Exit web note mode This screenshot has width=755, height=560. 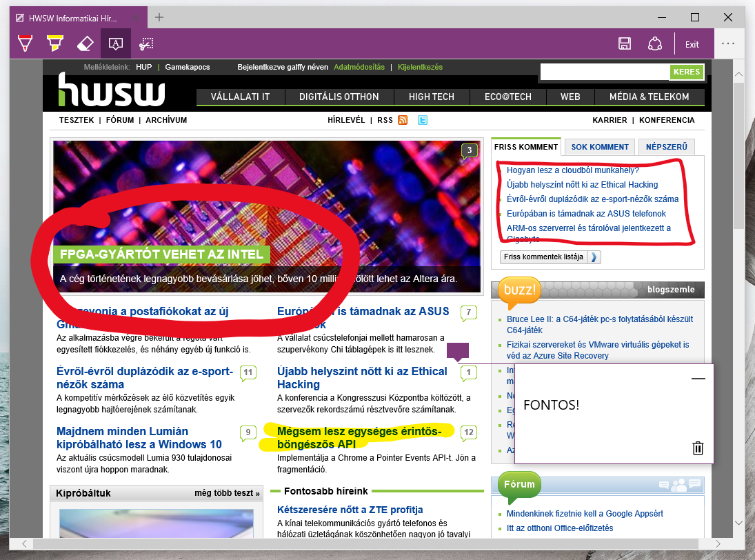[x=692, y=44]
